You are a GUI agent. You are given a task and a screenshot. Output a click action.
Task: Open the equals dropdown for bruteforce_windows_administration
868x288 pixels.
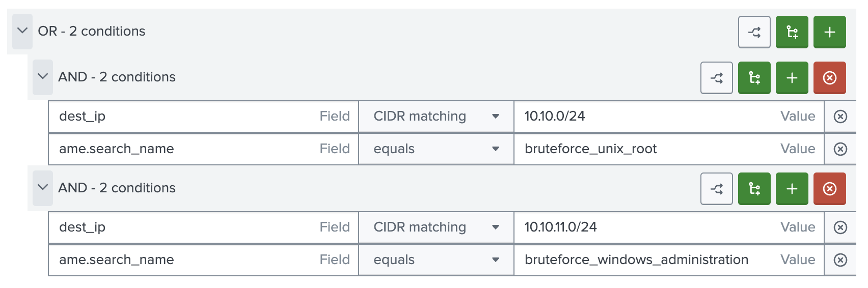click(x=436, y=260)
